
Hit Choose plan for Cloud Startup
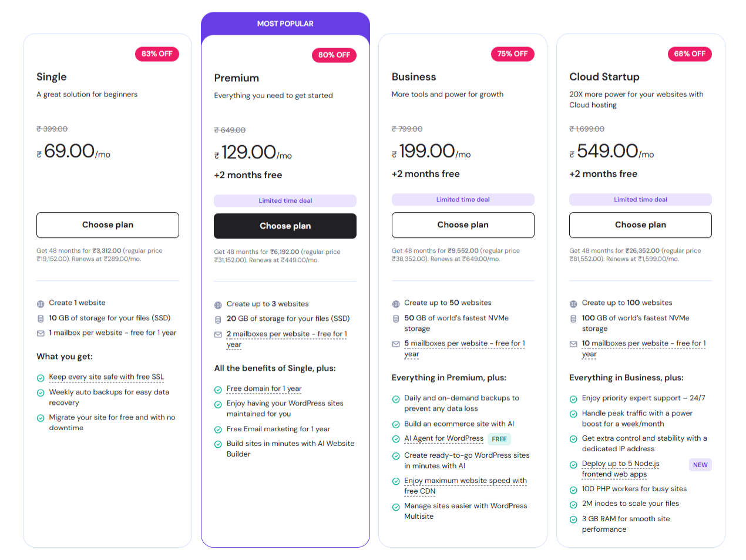pyautogui.click(x=640, y=225)
